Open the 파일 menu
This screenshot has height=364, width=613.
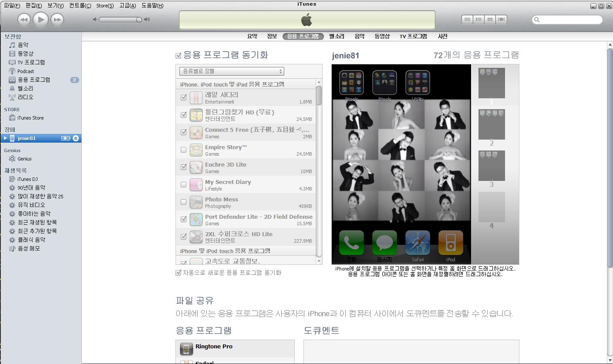pyautogui.click(x=12, y=6)
